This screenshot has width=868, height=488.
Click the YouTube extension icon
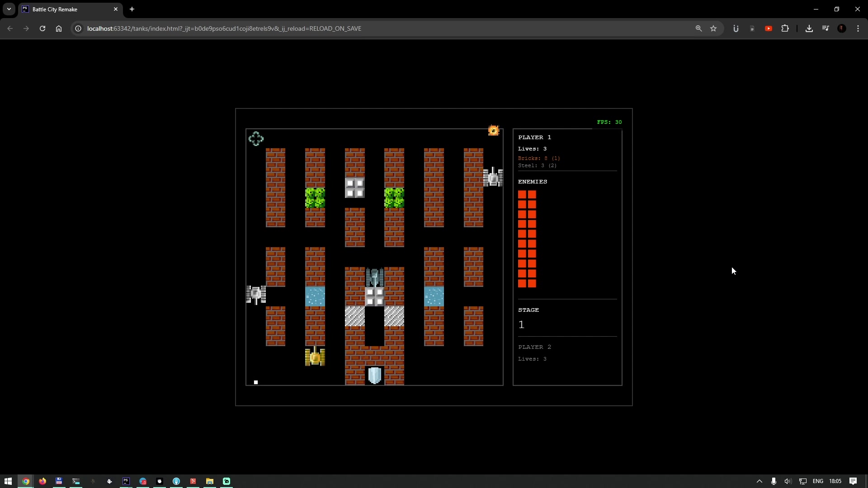tap(768, 28)
